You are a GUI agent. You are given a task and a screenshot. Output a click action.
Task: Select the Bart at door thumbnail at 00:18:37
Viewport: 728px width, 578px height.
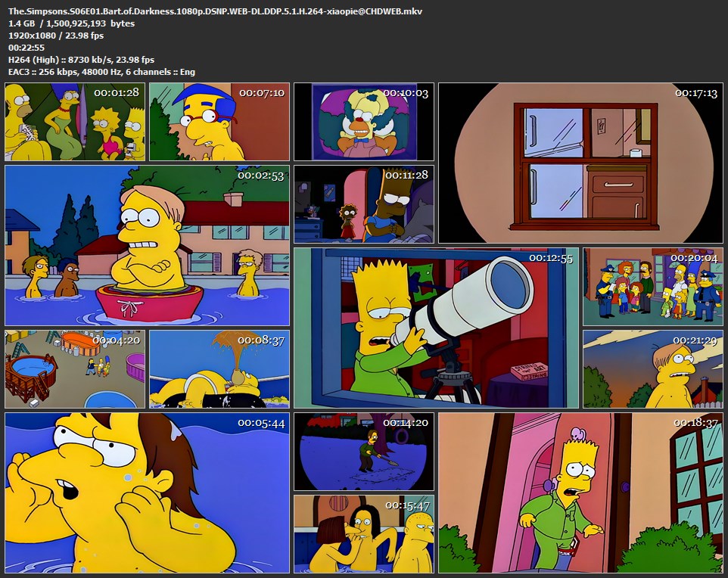click(580, 493)
